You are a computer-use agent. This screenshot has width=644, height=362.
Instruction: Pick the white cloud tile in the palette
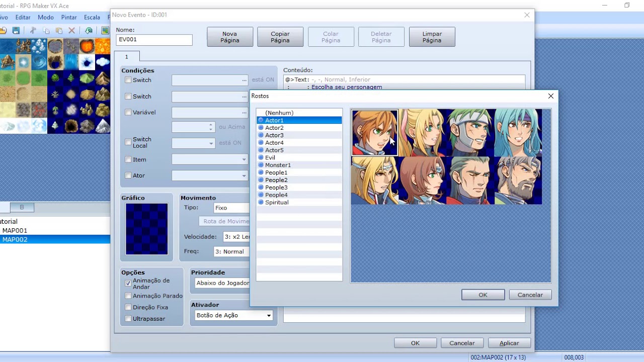click(103, 63)
